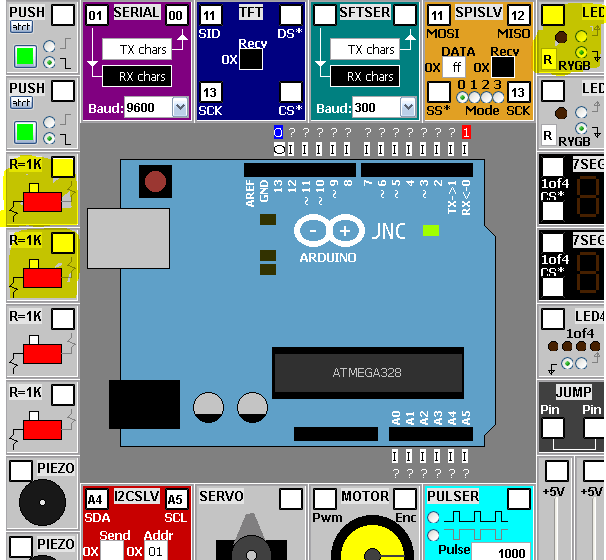
Task: Open the SERIAL Baud 9600 dropdown
Action: point(180,107)
